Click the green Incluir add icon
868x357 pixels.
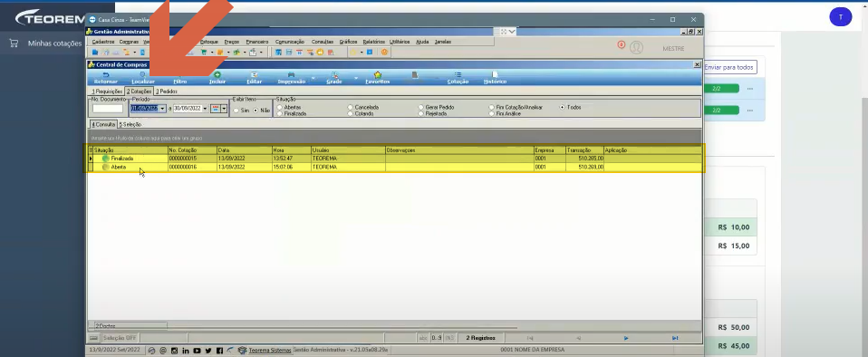[x=217, y=74]
